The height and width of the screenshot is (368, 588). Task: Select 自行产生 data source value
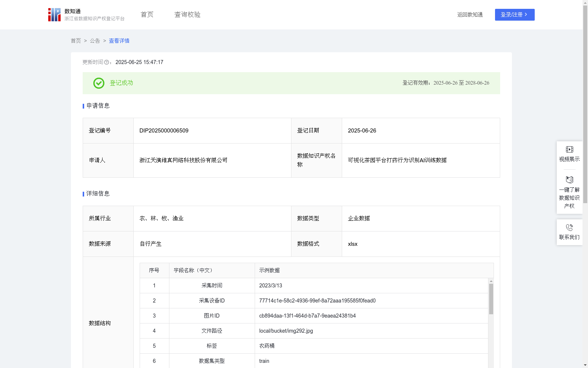151,244
